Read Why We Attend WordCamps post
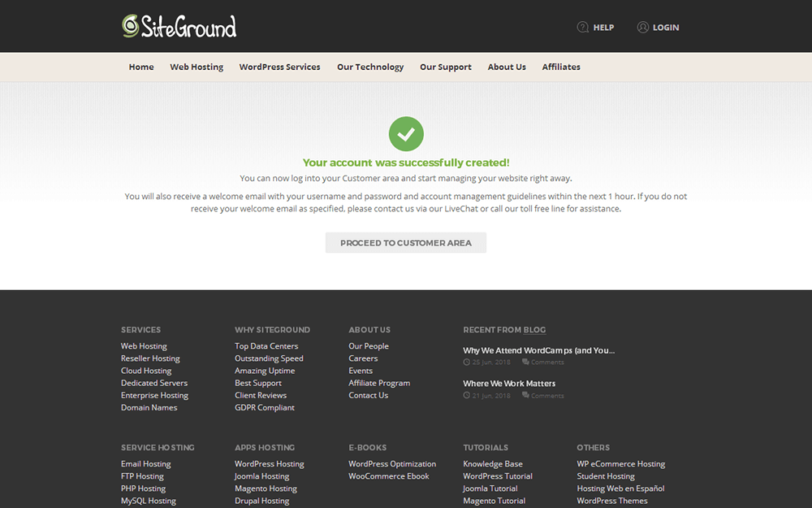812x508 pixels. click(538, 351)
